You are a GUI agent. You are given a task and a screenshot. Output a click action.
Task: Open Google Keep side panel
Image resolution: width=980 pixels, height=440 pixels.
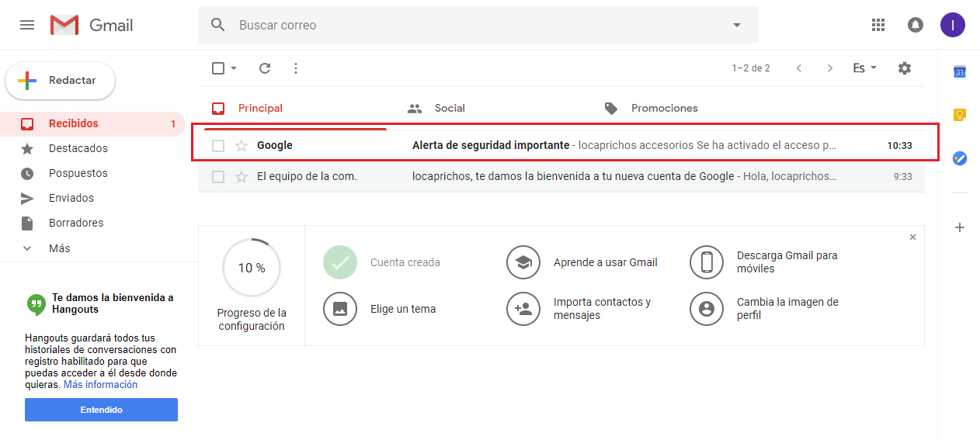coord(959,115)
